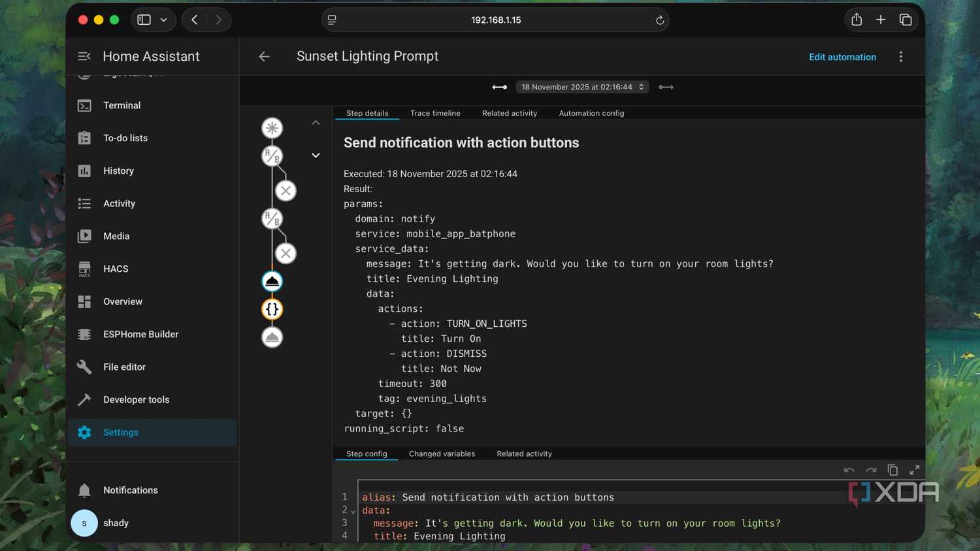
Task: Select the highlighted notification action node
Action: click(272, 282)
